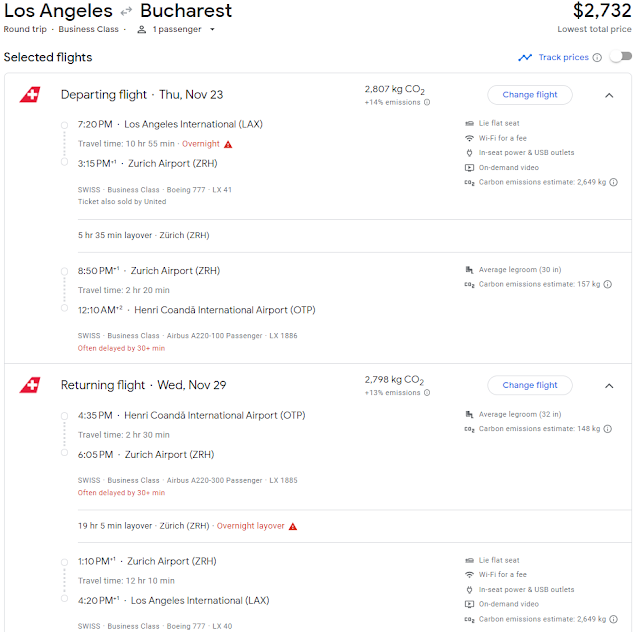Collapse the returning flight details
This screenshot has height=632, width=640.
click(x=609, y=385)
